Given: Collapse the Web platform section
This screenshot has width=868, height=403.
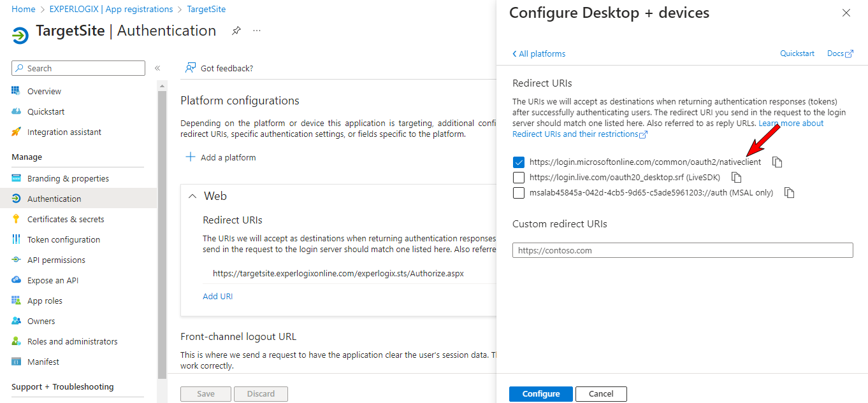Looking at the screenshot, I should (192, 196).
